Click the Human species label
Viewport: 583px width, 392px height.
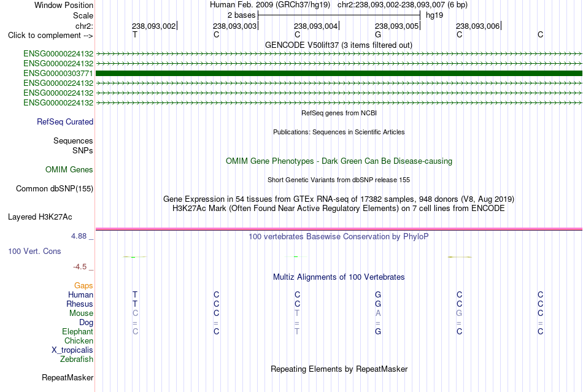(x=80, y=294)
